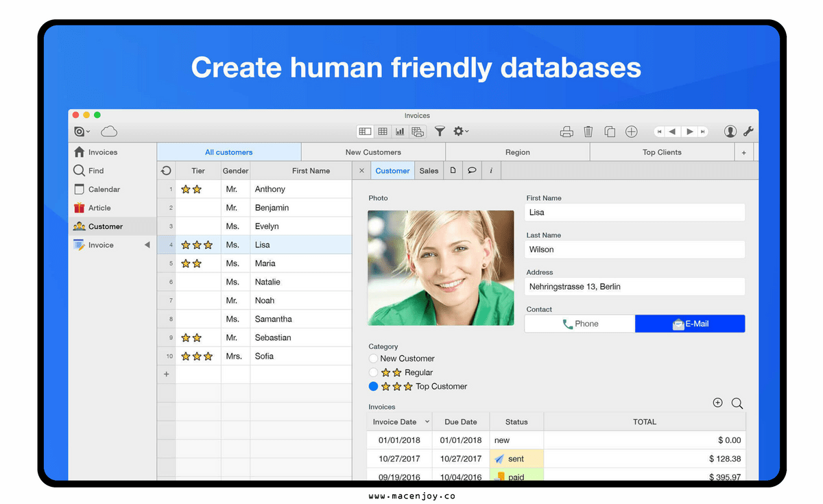Open the Invoice Date sort dropdown
This screenshot has height=504, width=823.
point(427,422)
